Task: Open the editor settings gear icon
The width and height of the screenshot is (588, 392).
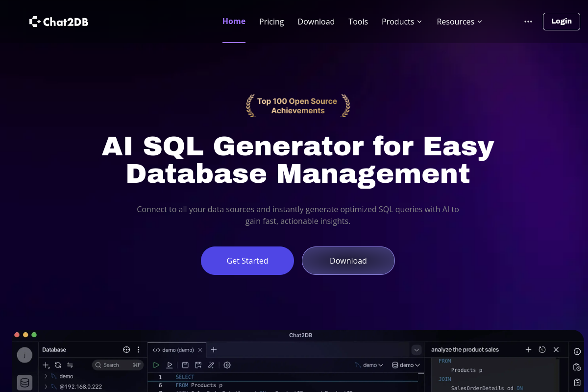Action: tap(227, 365)
